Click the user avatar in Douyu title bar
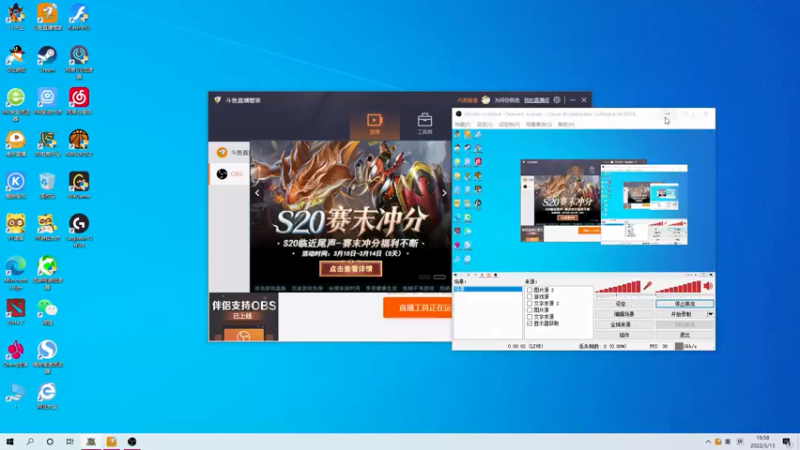The image size is (800, 450). click(x=486, y=100)
